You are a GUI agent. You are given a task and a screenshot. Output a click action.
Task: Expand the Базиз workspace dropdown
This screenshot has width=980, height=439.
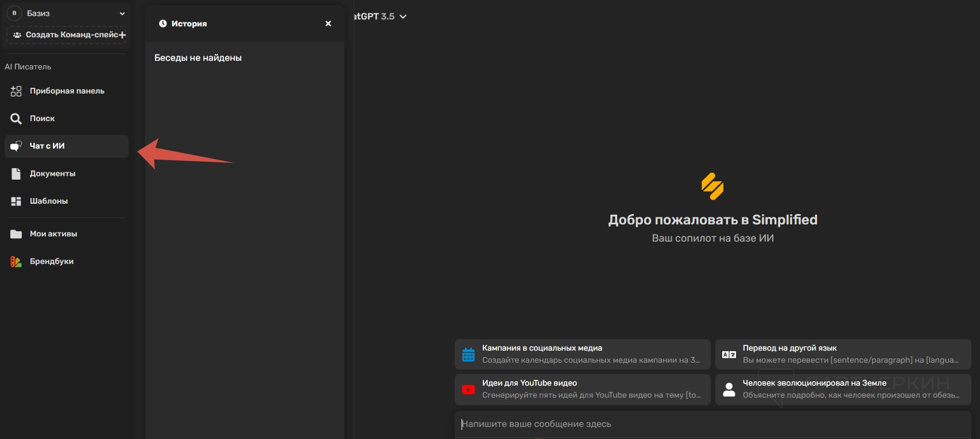click(x=122, y=14)
